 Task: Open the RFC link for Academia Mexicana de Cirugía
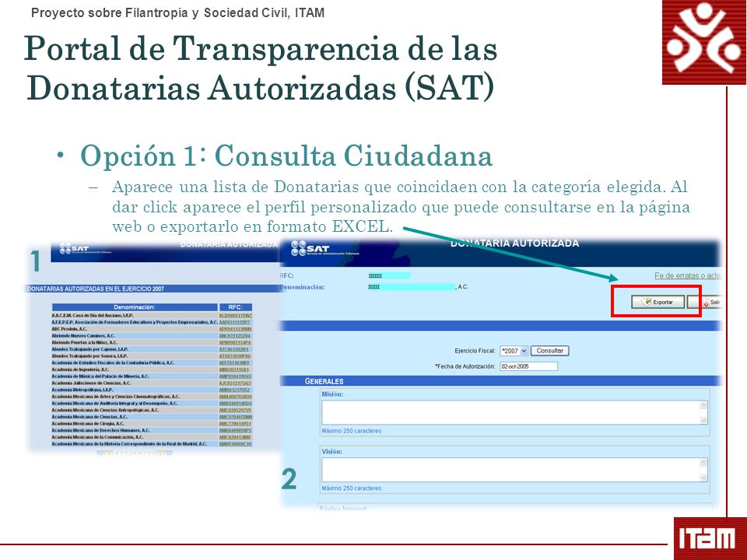[235, 423]
